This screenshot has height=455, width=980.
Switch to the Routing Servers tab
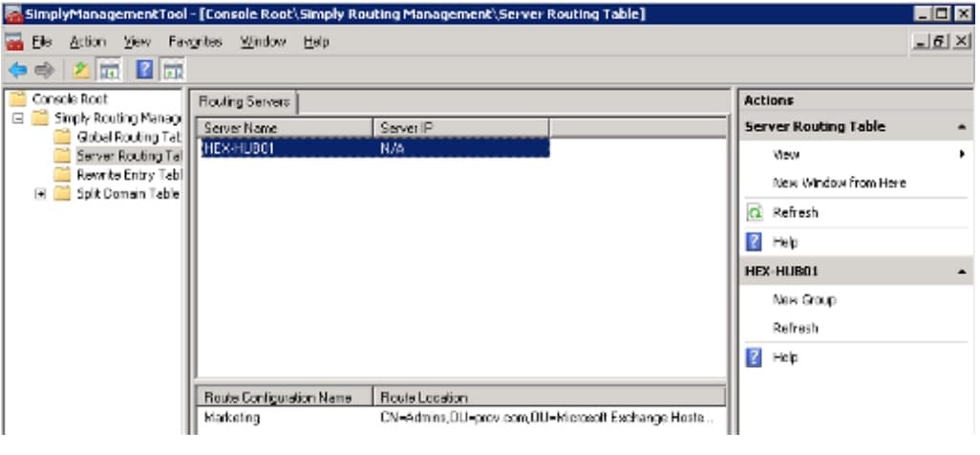(245, 101)
